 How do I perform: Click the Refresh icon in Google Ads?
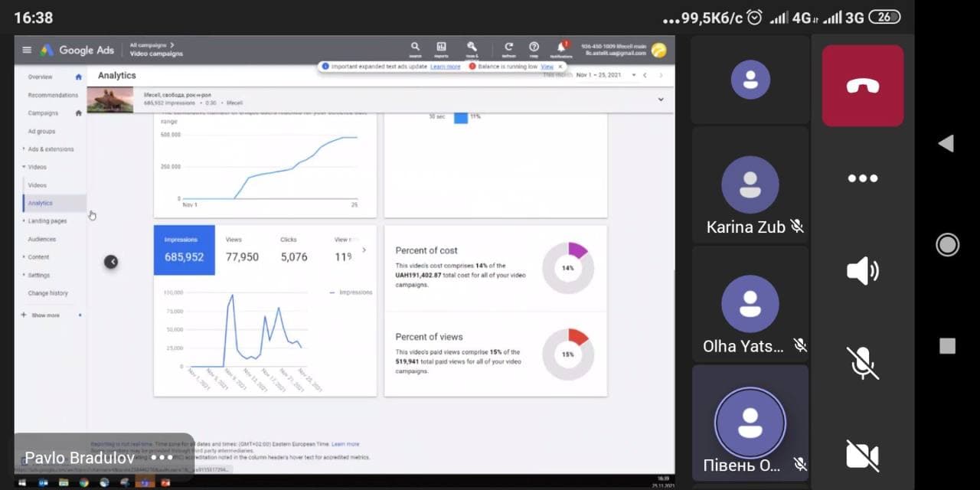point(508,47)
